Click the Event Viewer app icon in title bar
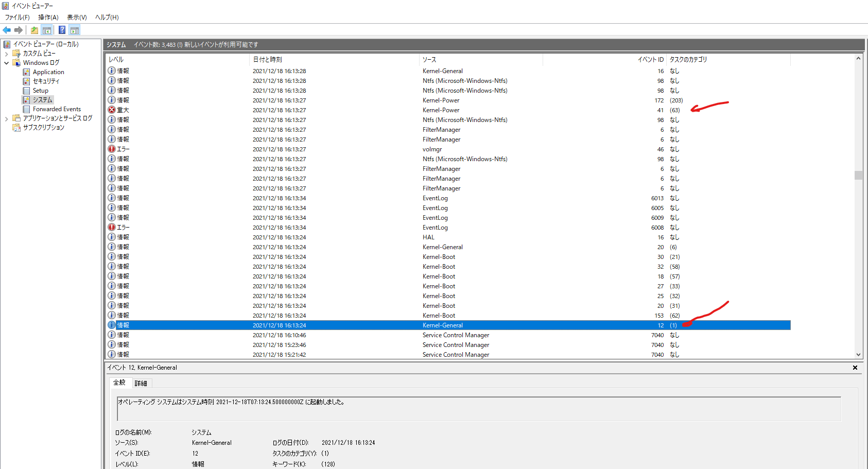868x469 pixels. (6, 6)
